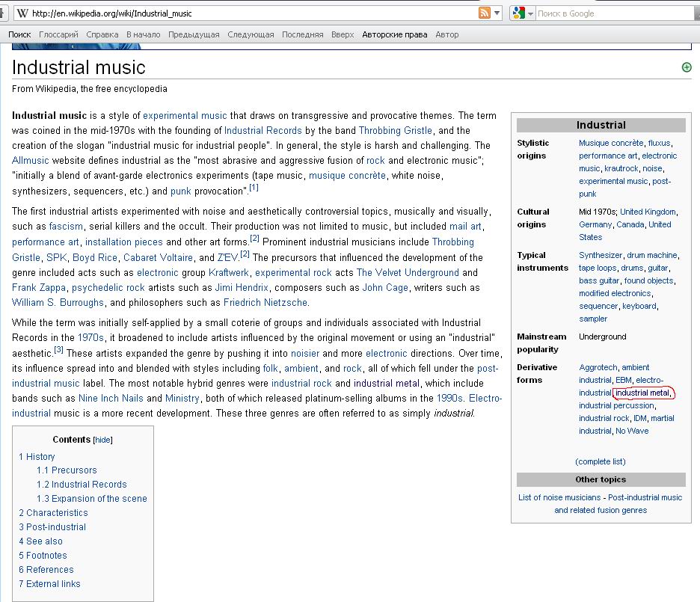Open the William S. Burroughs link
This screenshot has width=700, height=602.
(58, 302)
